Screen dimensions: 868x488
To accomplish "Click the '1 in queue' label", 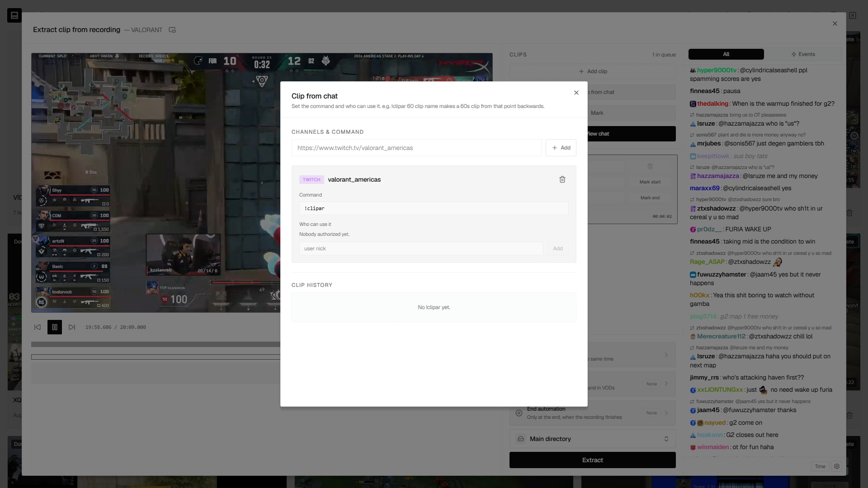I will click(664, 55).
